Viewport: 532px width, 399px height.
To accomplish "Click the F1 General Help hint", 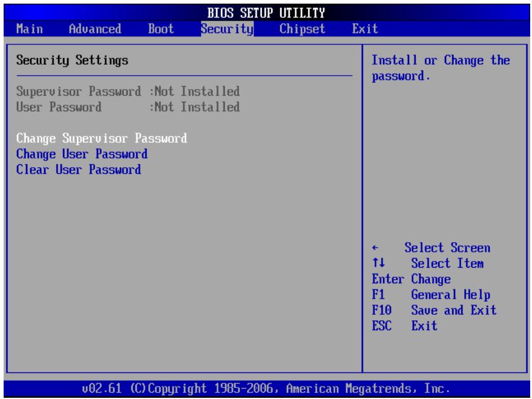I will point(431,294).
